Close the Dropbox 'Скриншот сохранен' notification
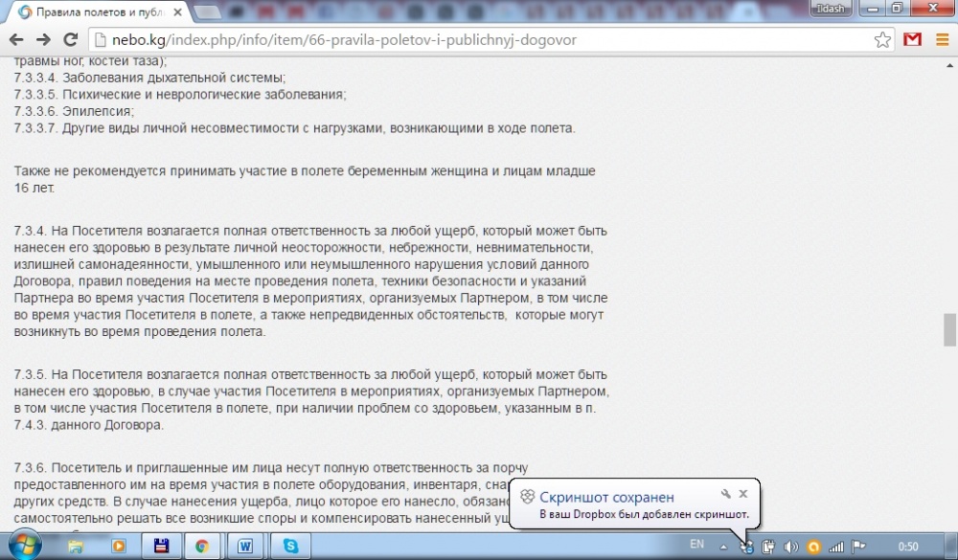958x560 pixels. 743,493
